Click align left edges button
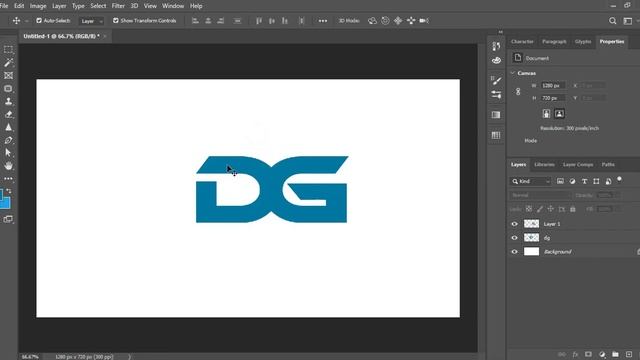The width and height of the screenshot is (640, 360). coord(195,21)
